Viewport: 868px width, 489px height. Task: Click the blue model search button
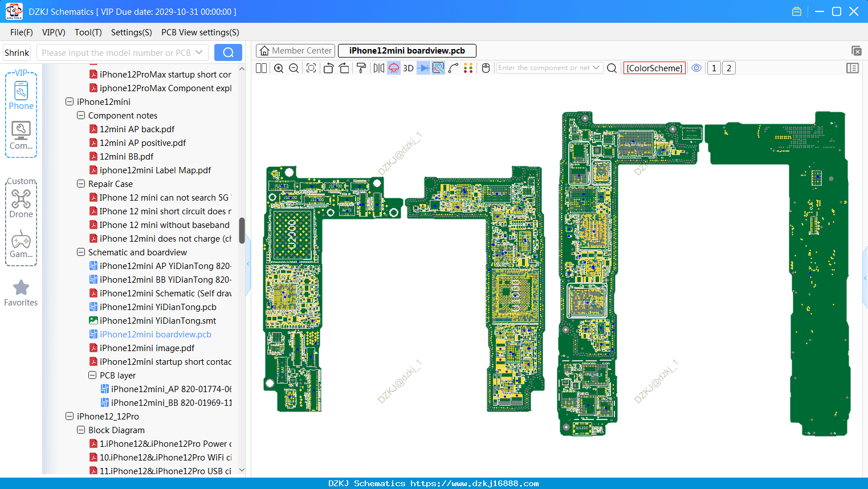(228, 52)
